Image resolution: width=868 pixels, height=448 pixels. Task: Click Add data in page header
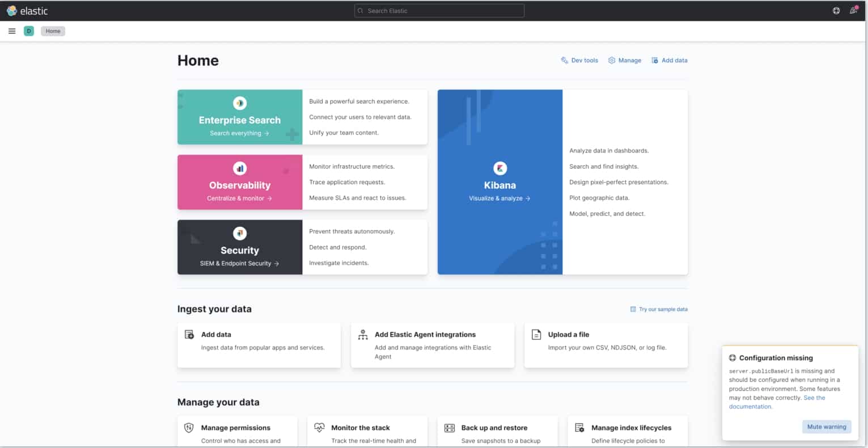(670, 60)
